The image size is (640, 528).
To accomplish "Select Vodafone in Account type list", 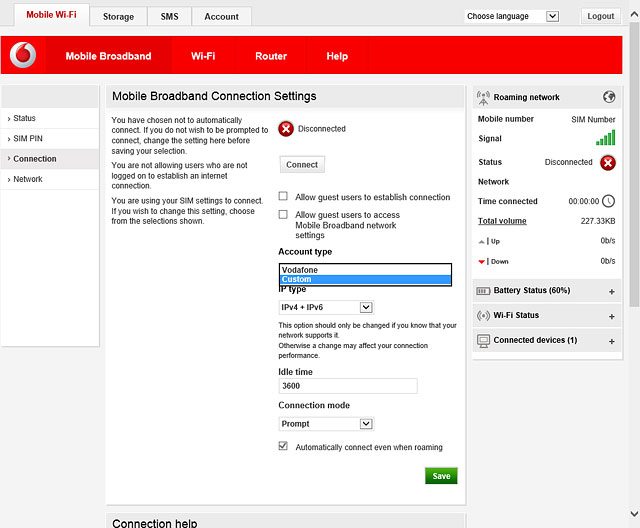I will click(366, 270).
